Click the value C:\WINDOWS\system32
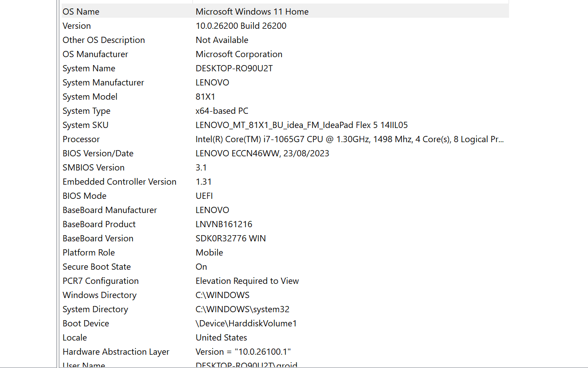The image size is (588, 368). pyautogui.click(x=243, y=309)
